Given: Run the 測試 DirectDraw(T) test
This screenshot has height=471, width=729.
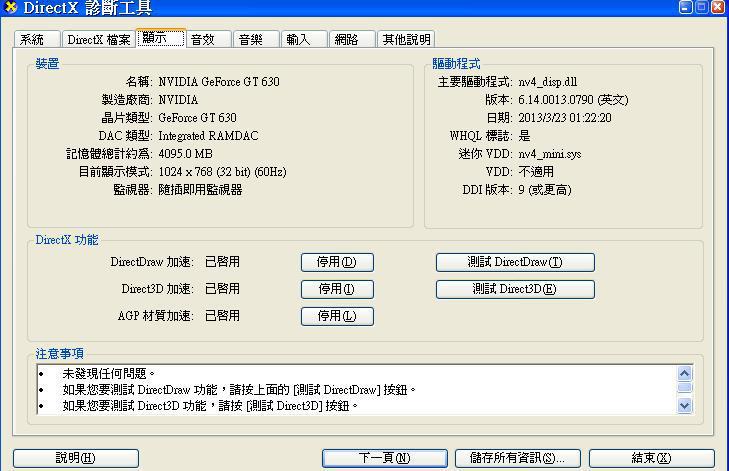Looking at the screenshot, I should 515,262.
